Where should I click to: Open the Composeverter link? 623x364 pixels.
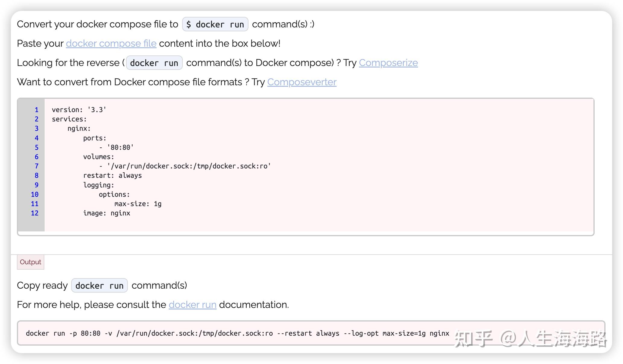(302, 82)
